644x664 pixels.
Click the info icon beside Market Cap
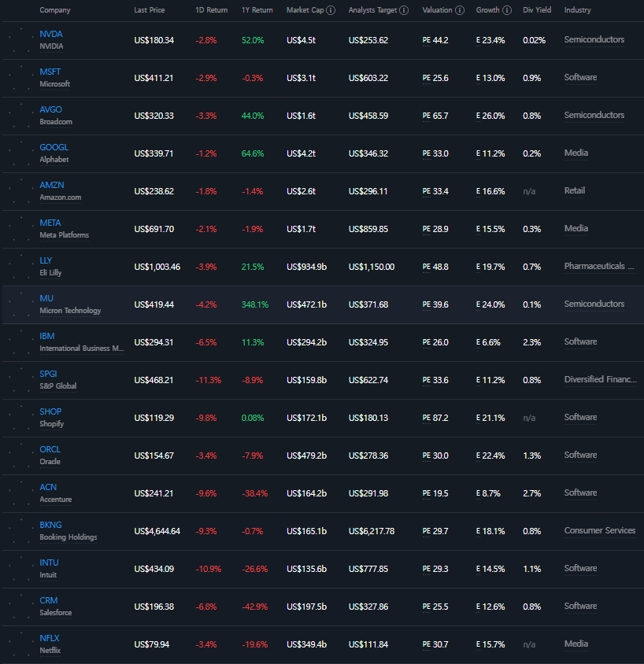pos(331,10)
